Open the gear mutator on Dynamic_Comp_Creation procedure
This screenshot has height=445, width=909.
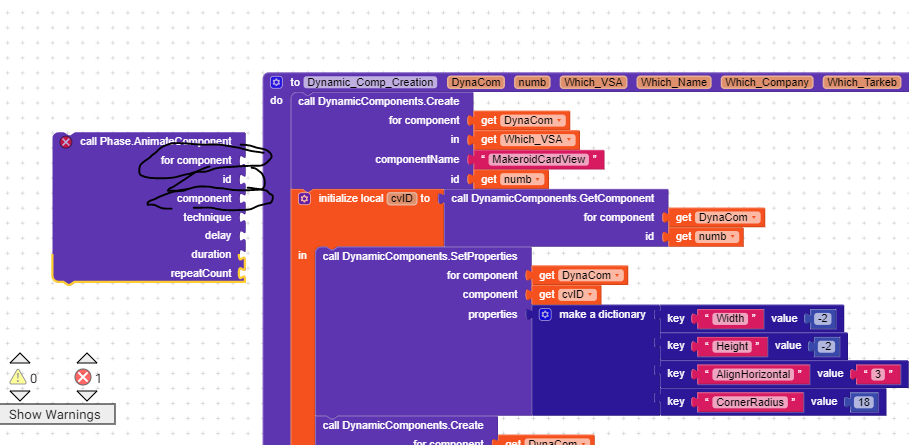click(277, 82)
